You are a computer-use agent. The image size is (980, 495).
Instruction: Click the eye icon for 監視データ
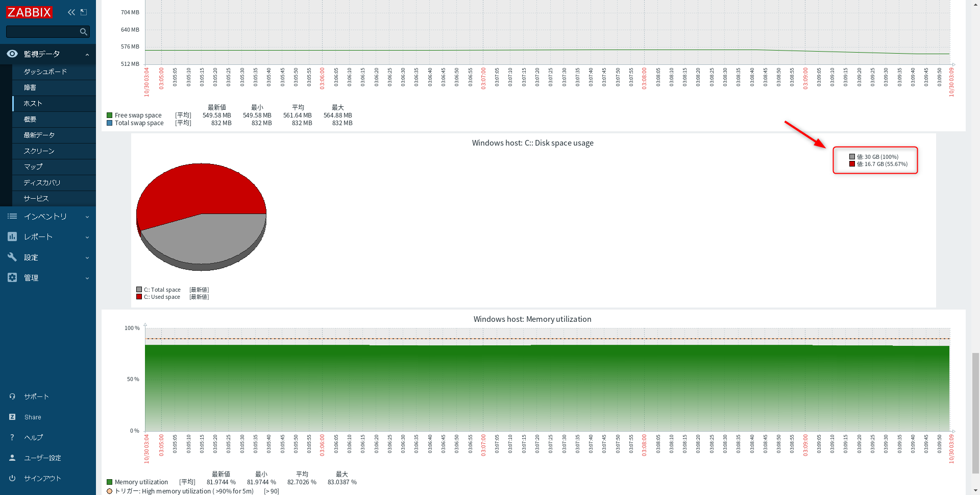[12, 54]
